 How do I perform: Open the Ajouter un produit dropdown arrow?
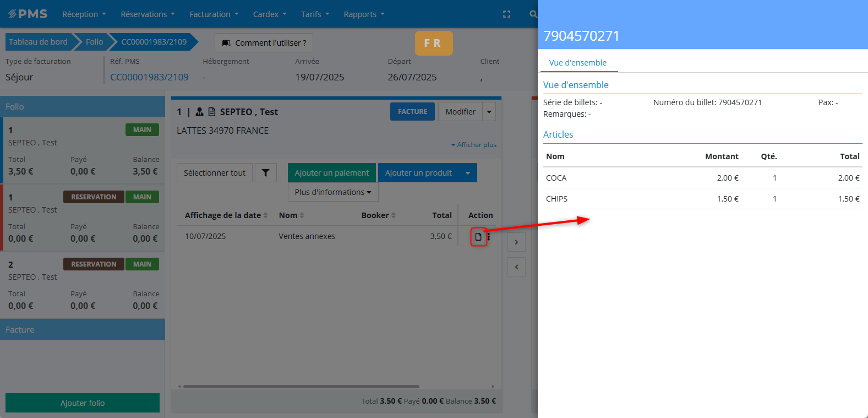coord(468,173)
